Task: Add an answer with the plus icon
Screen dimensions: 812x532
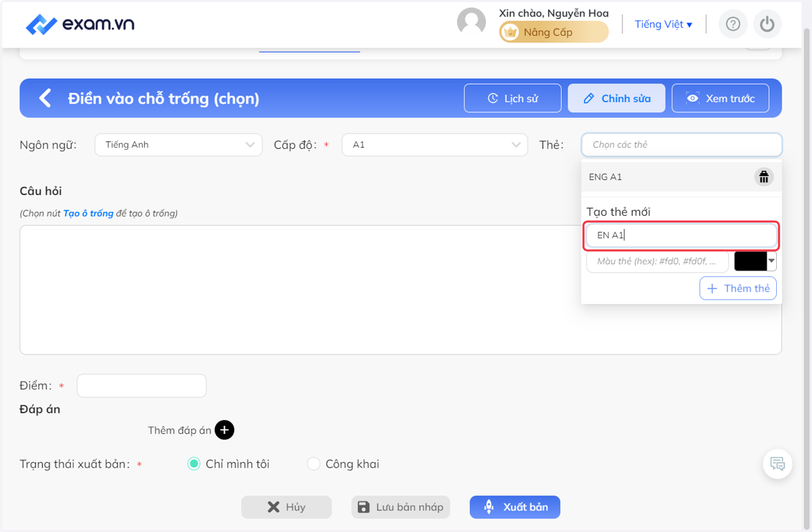Action: coord(225,430)
